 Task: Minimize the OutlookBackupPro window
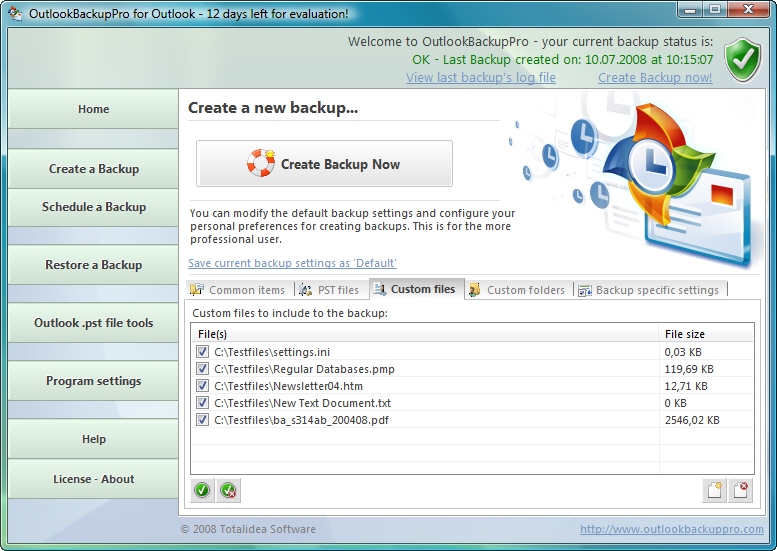pos(691,9)
